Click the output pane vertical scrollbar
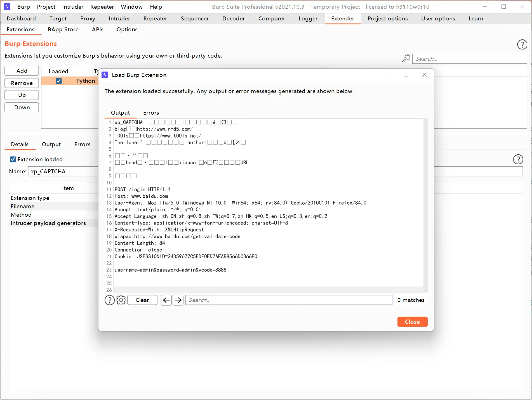 425,204
